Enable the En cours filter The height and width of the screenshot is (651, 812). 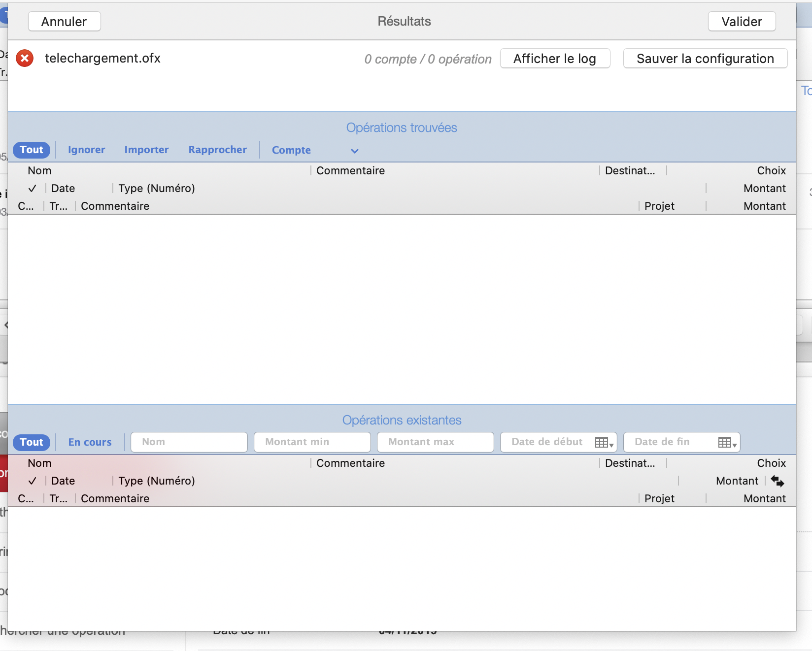click(x=90, y=442)
